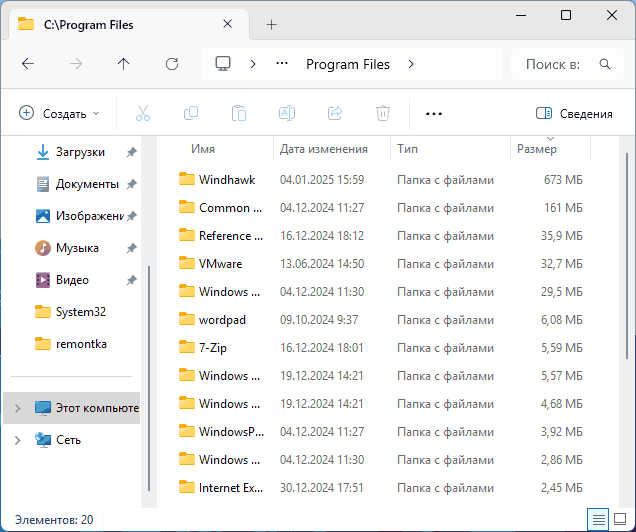Open chevron after the computer icon
This screenshot has height=532, width=636.
pyautogui.click(x=253, y=64)
